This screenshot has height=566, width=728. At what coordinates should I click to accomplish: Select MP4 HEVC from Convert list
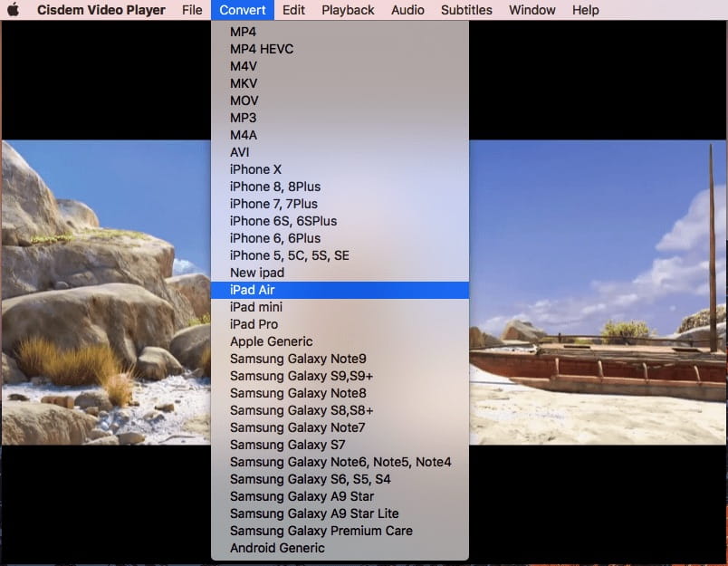coord(340,49)
